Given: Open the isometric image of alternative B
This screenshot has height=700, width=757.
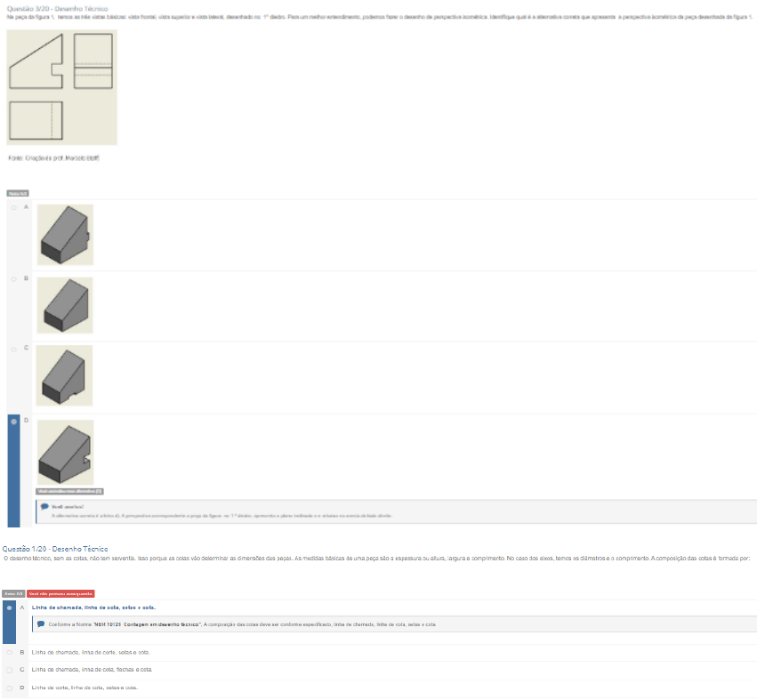Looking at the screenshot, I should tap(65, 305).
